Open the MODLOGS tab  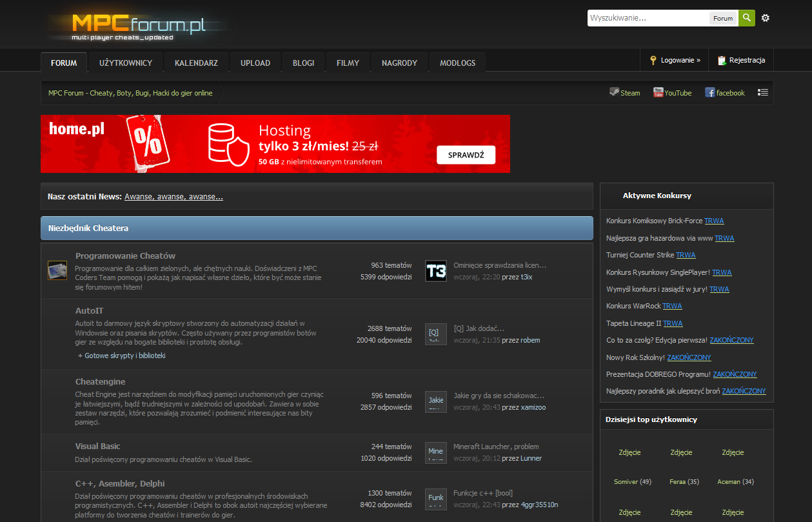pyautogui.click(x=457, y=63)
